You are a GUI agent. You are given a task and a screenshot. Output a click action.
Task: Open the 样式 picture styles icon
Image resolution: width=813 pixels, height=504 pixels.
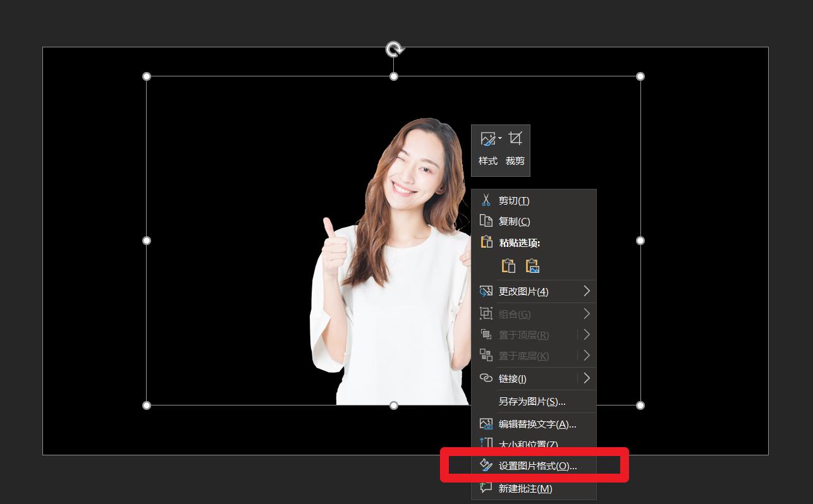click(487, 138)
